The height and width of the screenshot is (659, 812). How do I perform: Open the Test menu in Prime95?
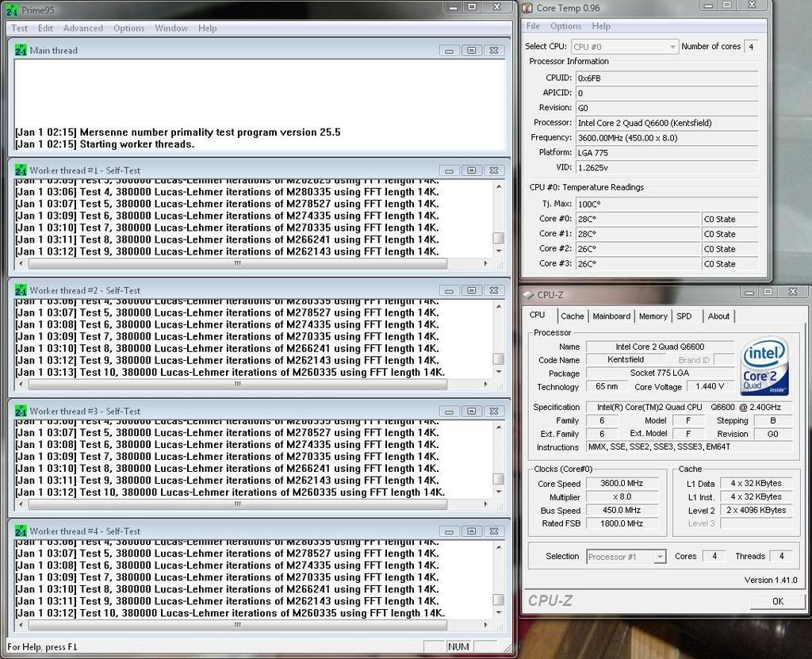click(20, 29)
